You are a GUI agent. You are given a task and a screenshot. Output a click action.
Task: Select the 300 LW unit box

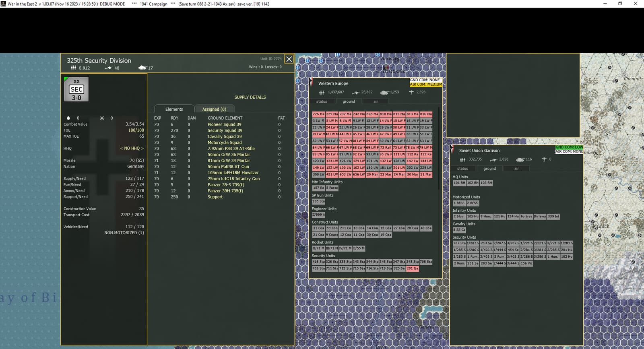(318, 175)
